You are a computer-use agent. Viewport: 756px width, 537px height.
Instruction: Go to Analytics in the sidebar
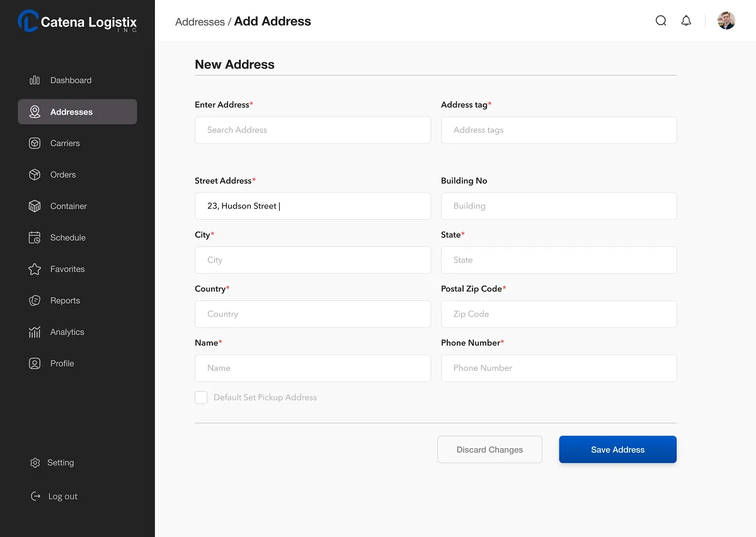67,332
